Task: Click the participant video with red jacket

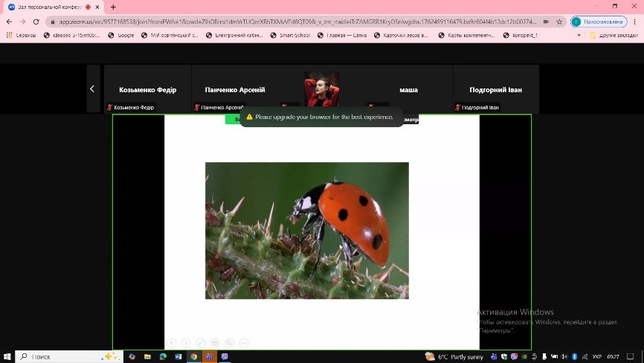Action: coord(321,89)
